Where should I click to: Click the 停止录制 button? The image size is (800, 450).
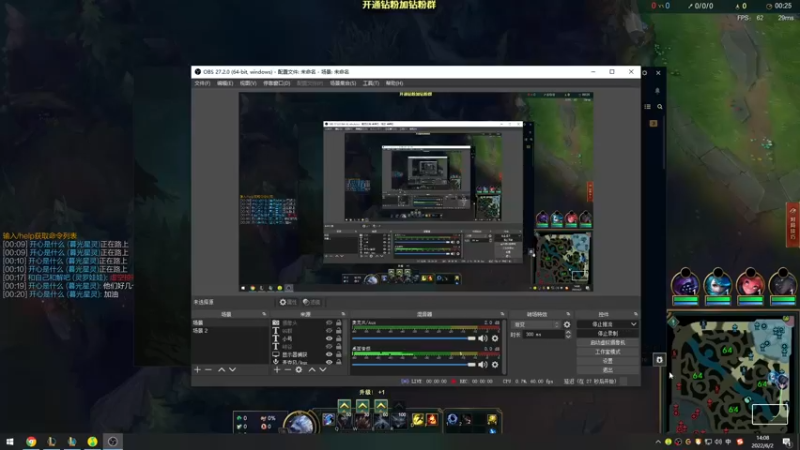click(x=607, y=334)
